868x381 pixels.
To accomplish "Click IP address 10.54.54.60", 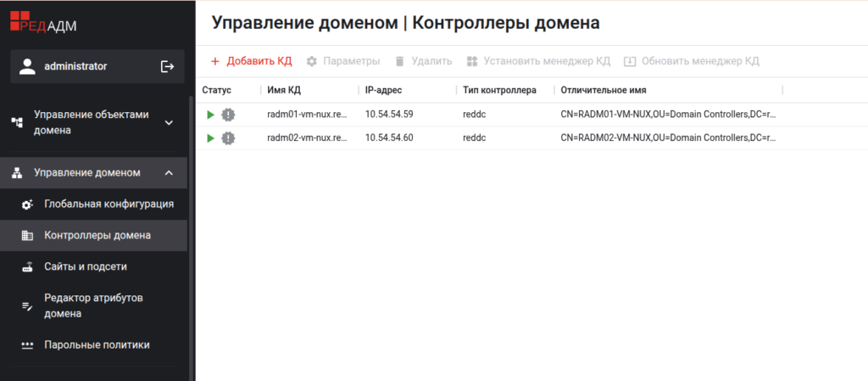I will pyautogui.click(x=389, y=138).
